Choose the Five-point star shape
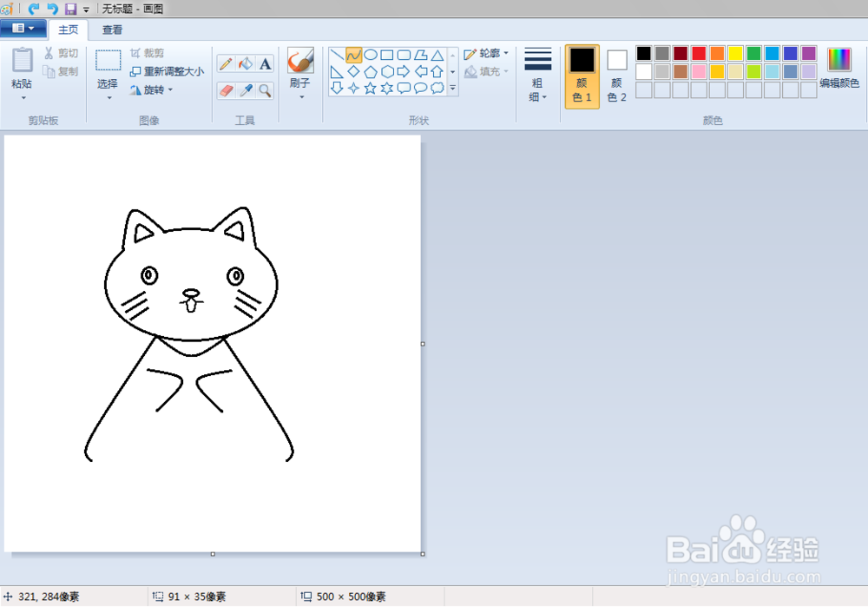The height and width of the screenshot is (607, 868). point(371,88)
